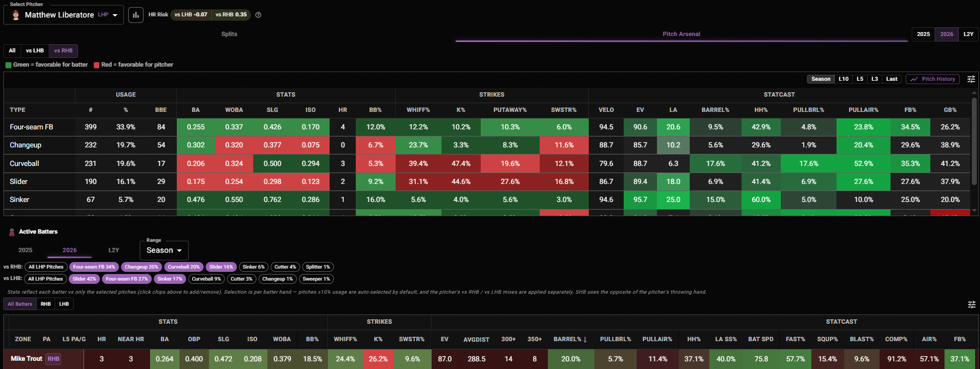Image resolution: width=980 pixels, height=369 pixels.
Task: Switch to the Splits tab
Action: pos(229,34)
